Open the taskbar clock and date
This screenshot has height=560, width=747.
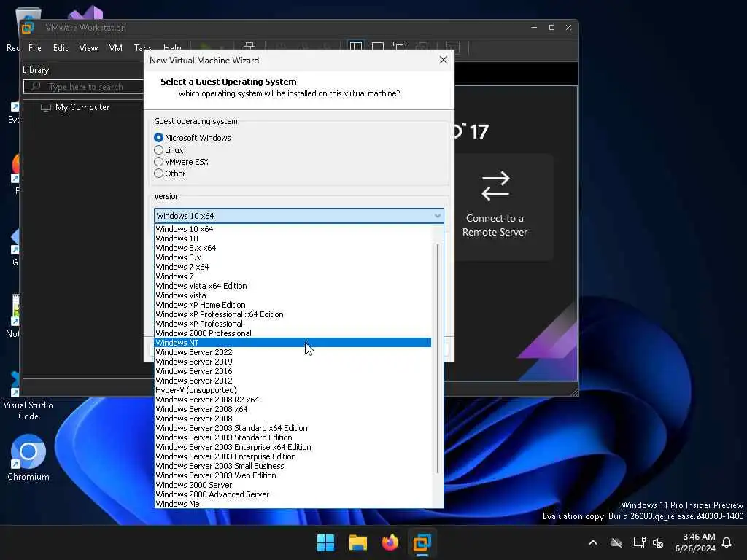click(x=695, y=542)
